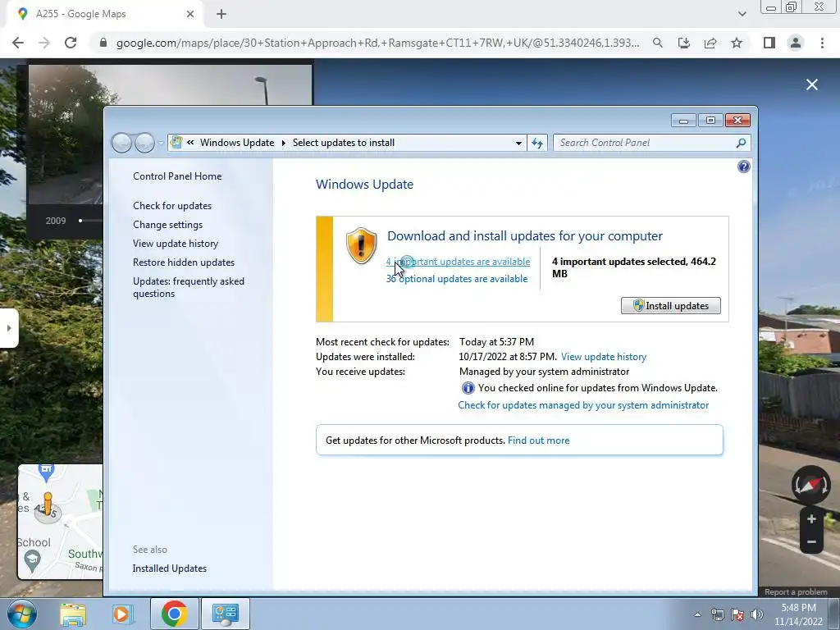Click the Street View mini map thumbnail
The height and width of the screenshot is (630, 840).
60,522
